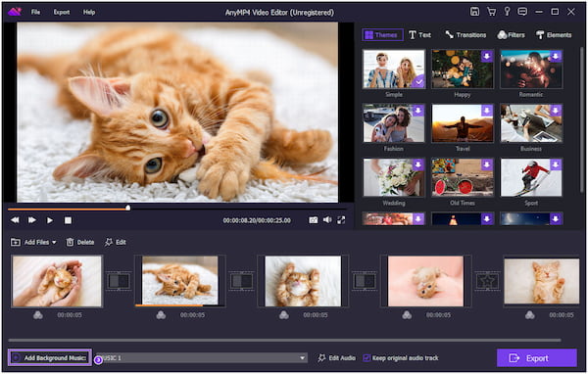Screen dimensions: 588x374
Task: Download the Old Times theme
Action: point(487,164)
